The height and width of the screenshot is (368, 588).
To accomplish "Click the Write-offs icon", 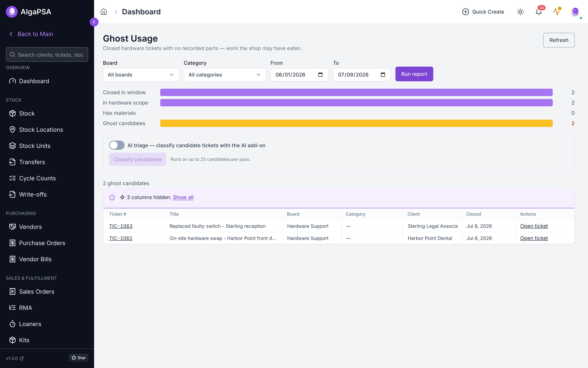I will (12, 194).
